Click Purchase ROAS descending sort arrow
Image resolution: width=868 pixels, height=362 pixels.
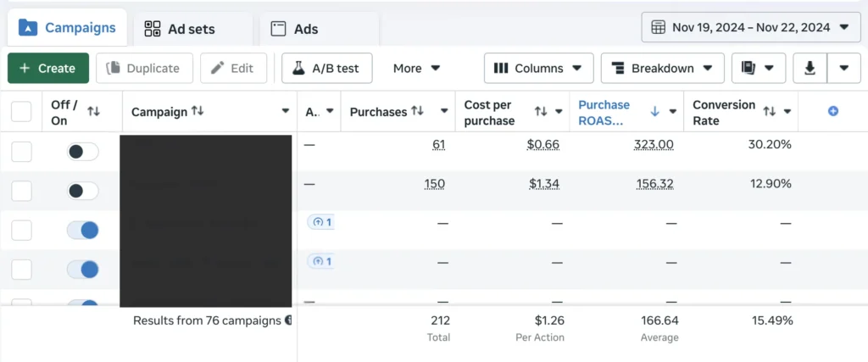tap(655, 111)
